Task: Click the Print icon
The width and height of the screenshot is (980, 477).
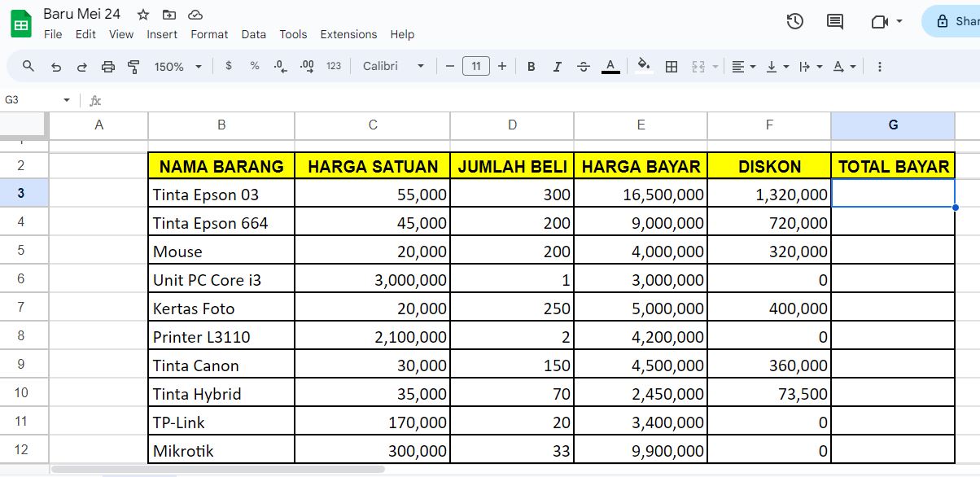Action: (x=108, y=67)
